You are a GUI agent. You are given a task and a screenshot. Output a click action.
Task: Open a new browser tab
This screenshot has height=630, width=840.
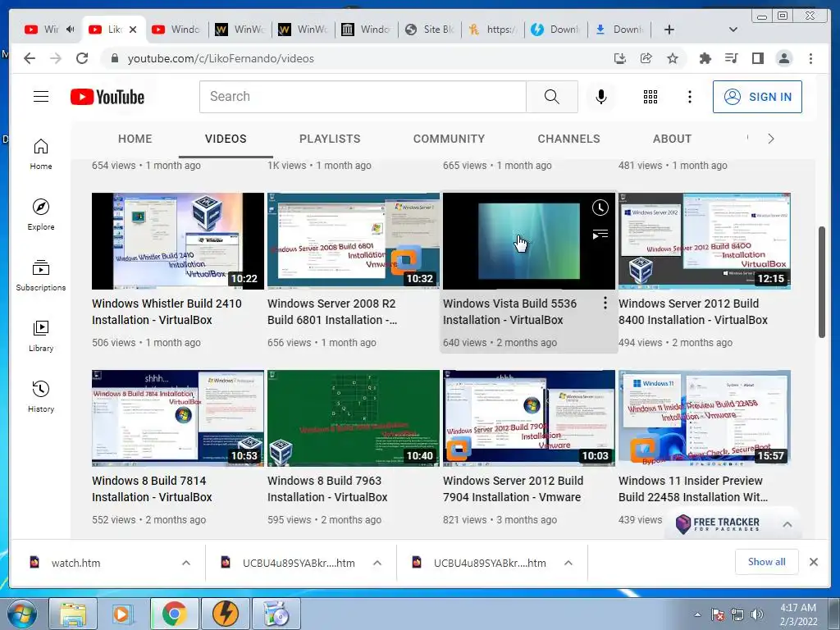669,30
